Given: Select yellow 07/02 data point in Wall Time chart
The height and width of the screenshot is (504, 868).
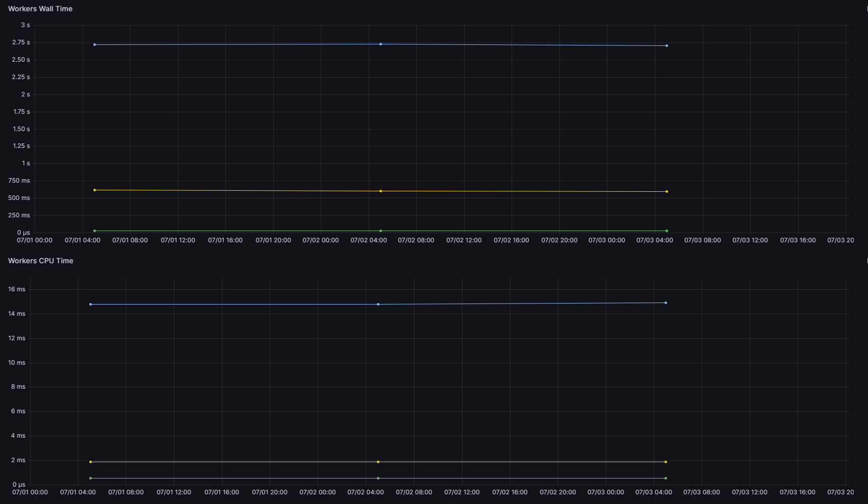Looking at the screenshot, I should click(380, 191).
